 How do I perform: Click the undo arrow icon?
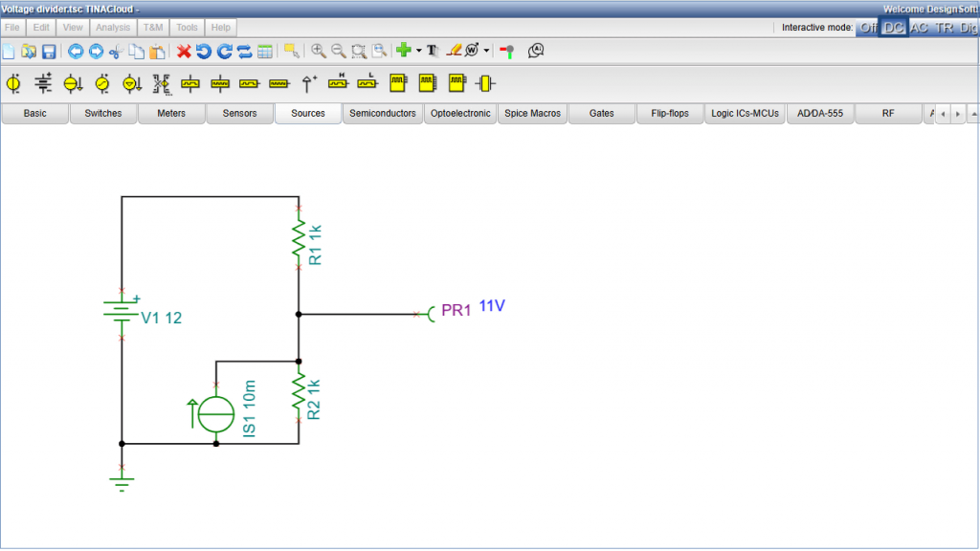tap(204, 51)
